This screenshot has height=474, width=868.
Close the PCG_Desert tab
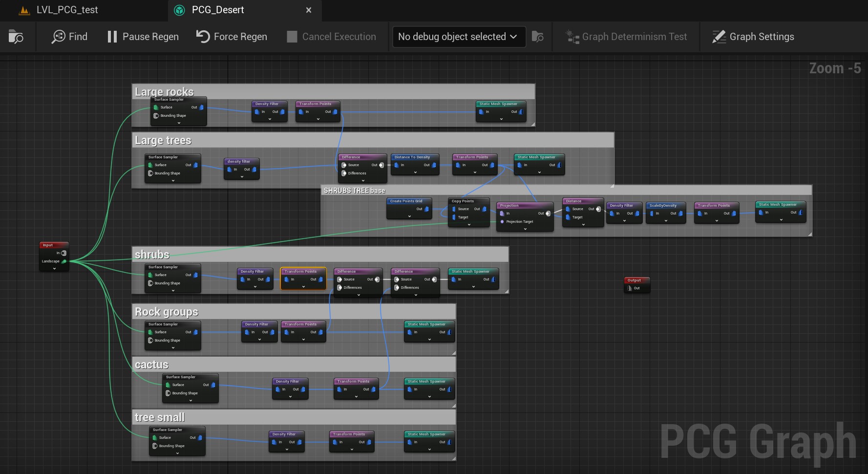click(x=309, y=10)
